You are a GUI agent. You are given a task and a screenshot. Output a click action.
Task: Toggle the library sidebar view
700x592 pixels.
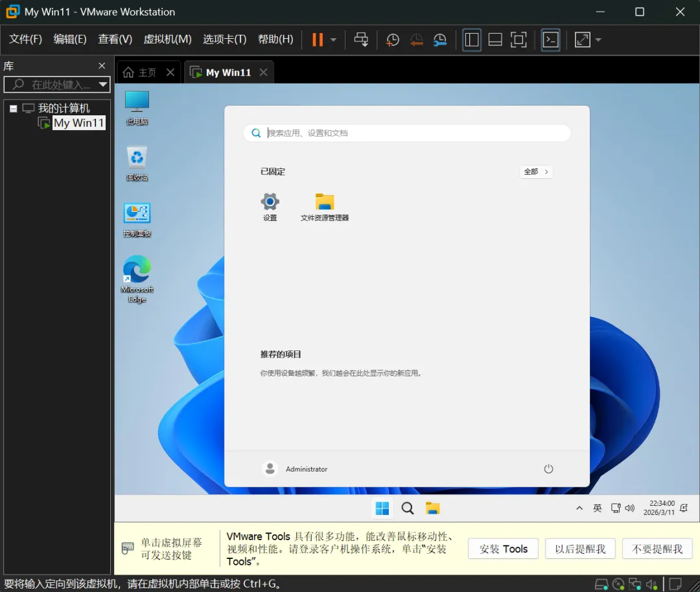(471, 40)
